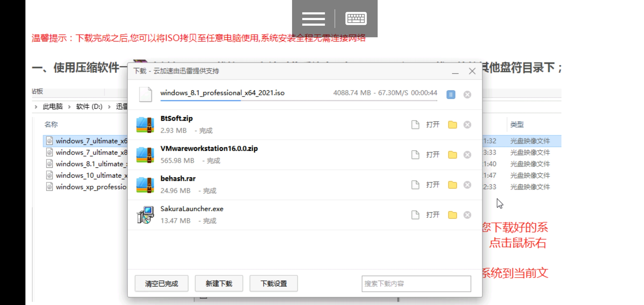Click 打开 for VMwareworkstation16.0.0.zip
The height and width of the screenshot is (305, 644).
(432, 155)
